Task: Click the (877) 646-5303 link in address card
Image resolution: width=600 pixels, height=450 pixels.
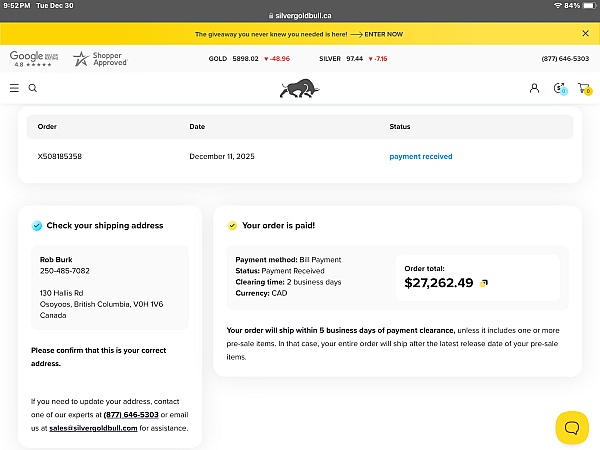Action: pyautogui.click(x=132, y=414)
